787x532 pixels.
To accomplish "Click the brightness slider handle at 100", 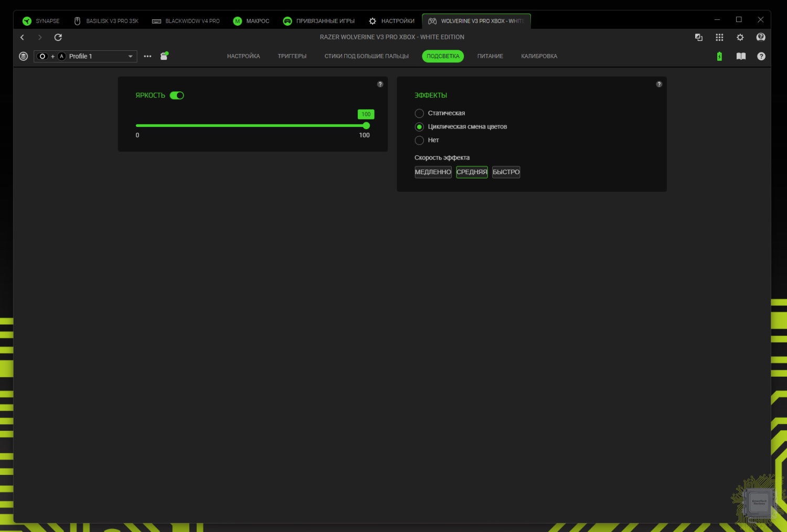I will click(366, 125).
